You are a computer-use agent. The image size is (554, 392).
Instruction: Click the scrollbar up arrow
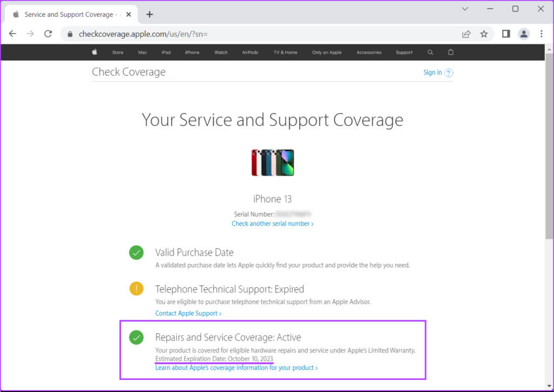coord(549,48)
